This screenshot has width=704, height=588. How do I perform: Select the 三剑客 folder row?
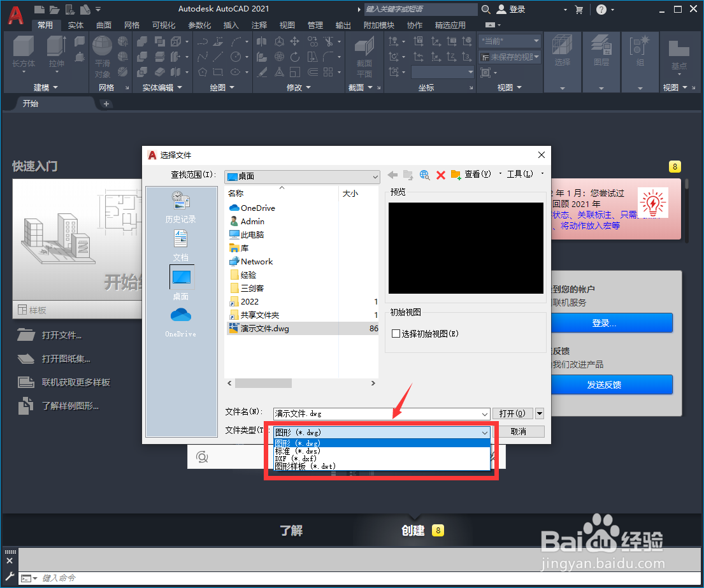tap(252, 288)
